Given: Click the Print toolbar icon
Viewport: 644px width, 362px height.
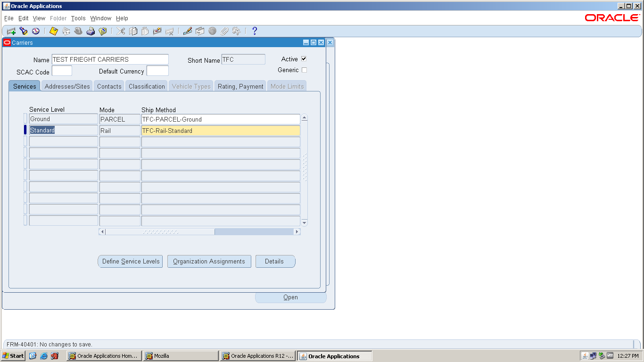Looking at the screenshot, I should click(x=91, y=31).
